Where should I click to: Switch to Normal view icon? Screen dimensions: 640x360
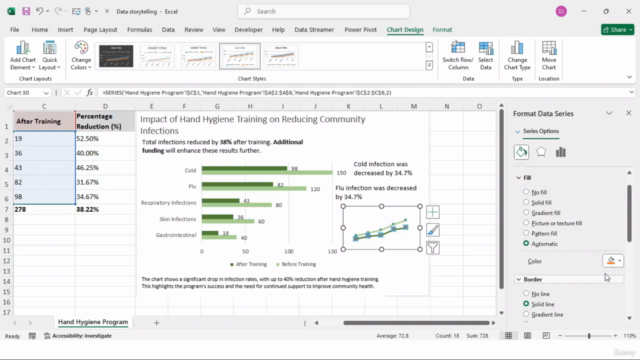pos(509,336)
